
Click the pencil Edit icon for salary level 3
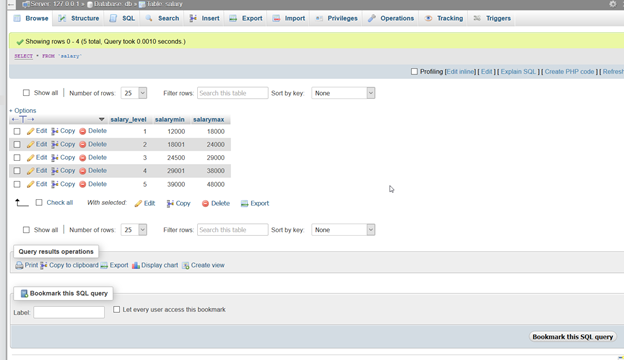(x=31, y=158)
